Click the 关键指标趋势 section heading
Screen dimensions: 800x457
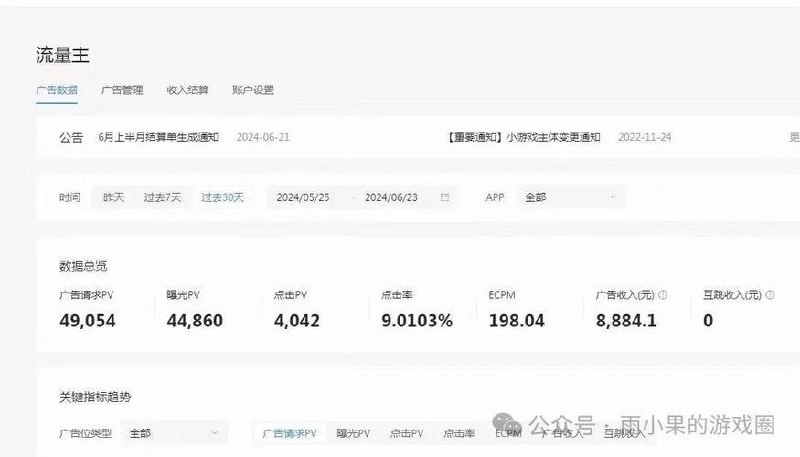(95, 397)
